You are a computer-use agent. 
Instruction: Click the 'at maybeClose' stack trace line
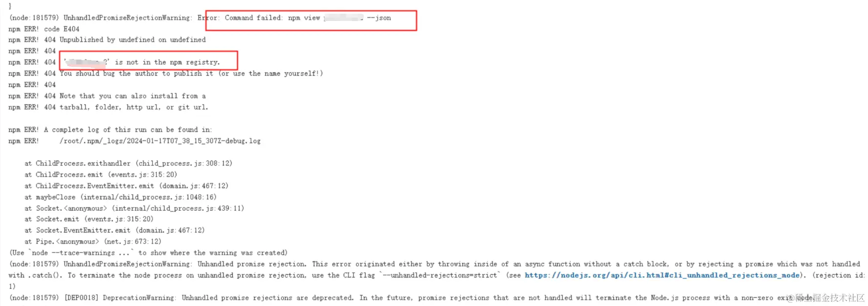coord(121,197)
